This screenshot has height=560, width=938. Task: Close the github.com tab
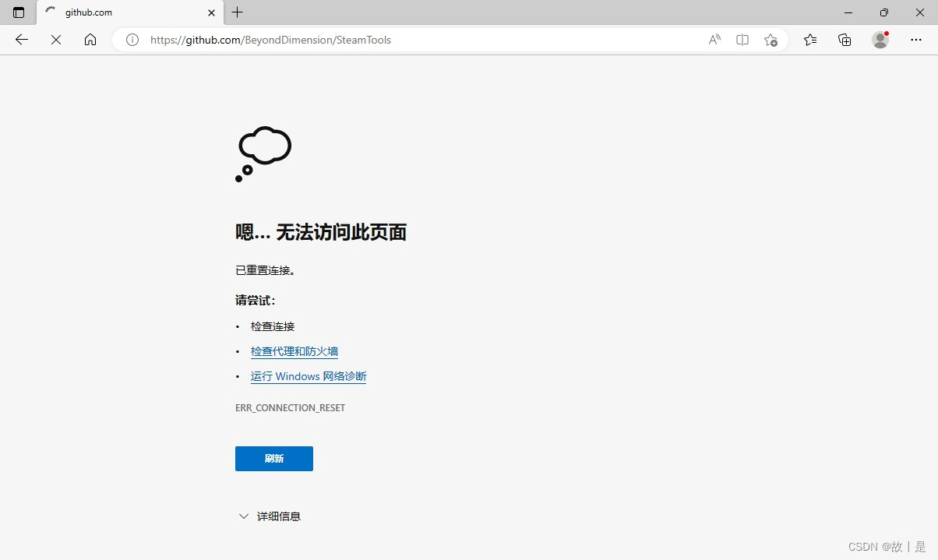point(211,12)
